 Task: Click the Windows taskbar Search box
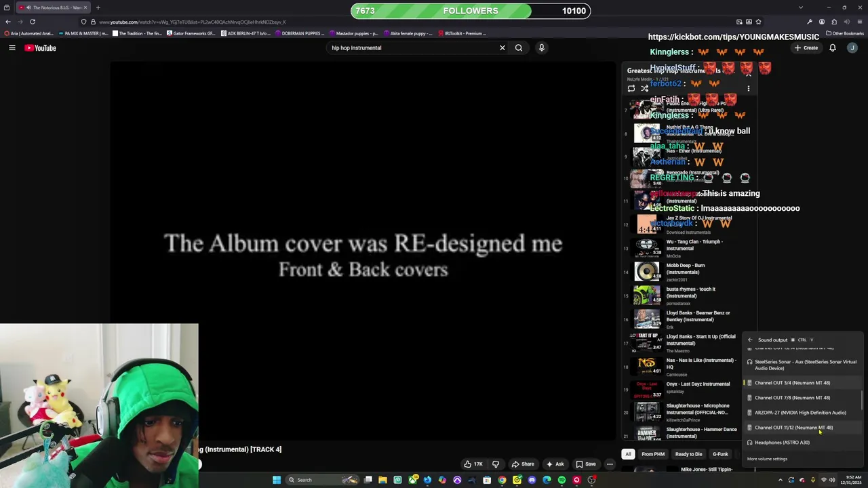pyautogui.click(x=322, y=480)
